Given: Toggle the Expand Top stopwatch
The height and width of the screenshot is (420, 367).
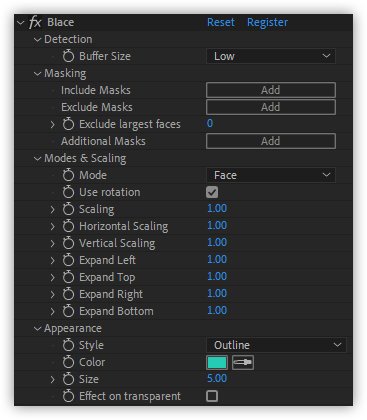Looking at the screenshot, I should coord(68,277).
